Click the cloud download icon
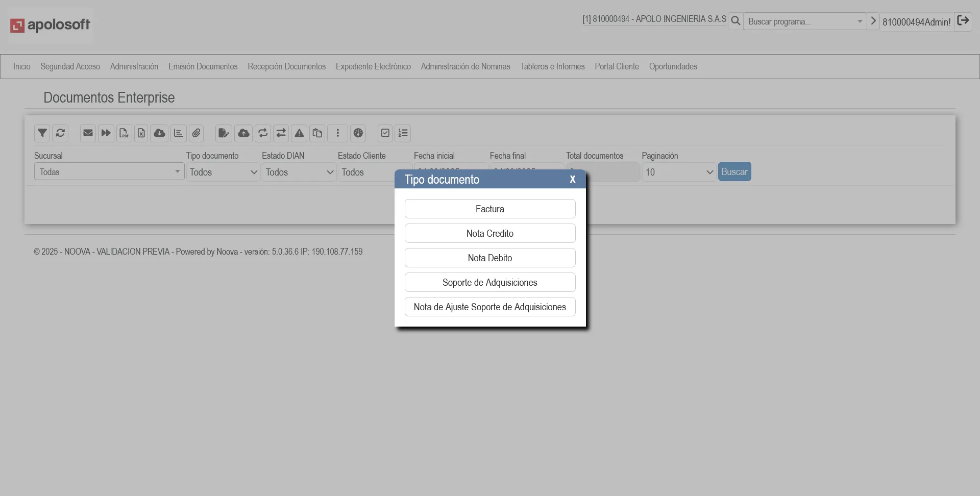 pos(159,133)
